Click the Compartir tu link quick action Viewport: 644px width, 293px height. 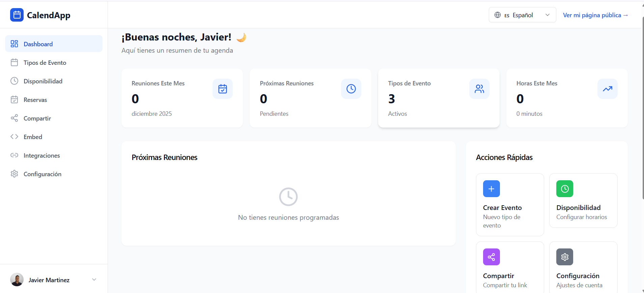click(505, 285)
